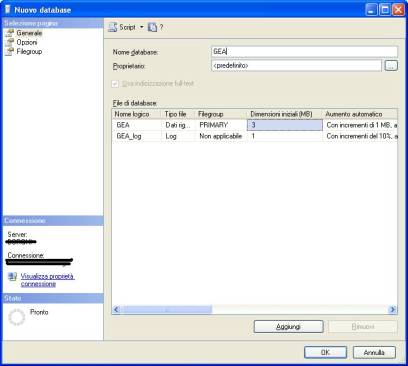Click the PRIMARY filegroup cell
This screenshot has width=408, height=366.
point(221,125)
